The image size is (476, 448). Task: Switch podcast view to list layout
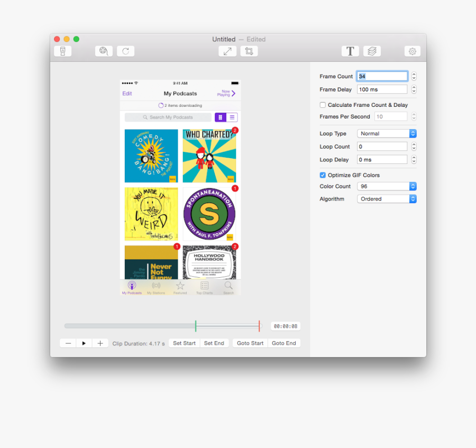(x=232, y=117)
